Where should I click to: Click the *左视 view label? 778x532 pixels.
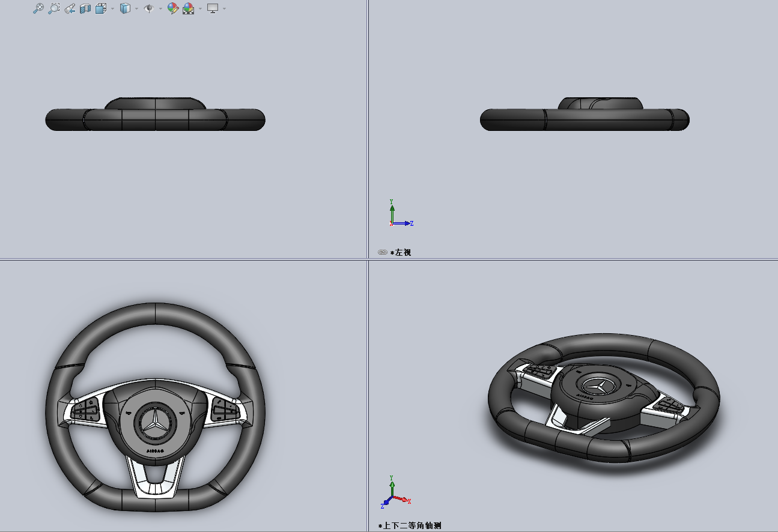(401, 252)
